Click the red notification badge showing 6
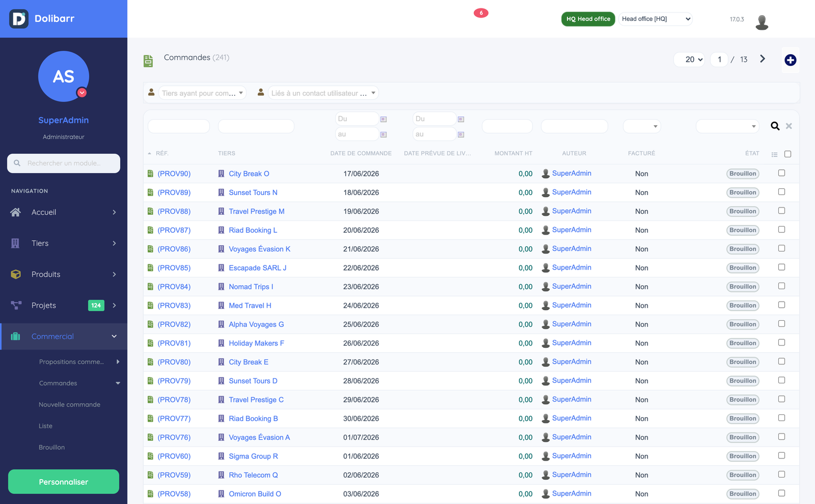This screenshot has width=815, height=504. 481,13
